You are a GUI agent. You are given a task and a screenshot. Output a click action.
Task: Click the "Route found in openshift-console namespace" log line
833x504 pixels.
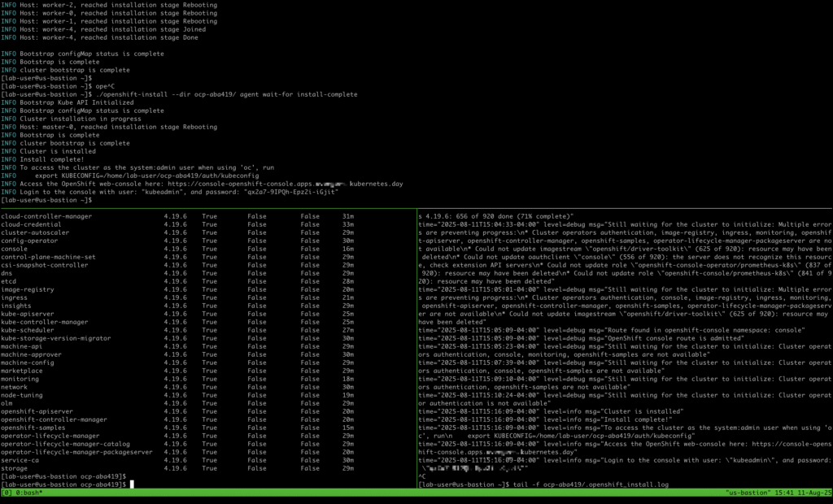[612, 330]
